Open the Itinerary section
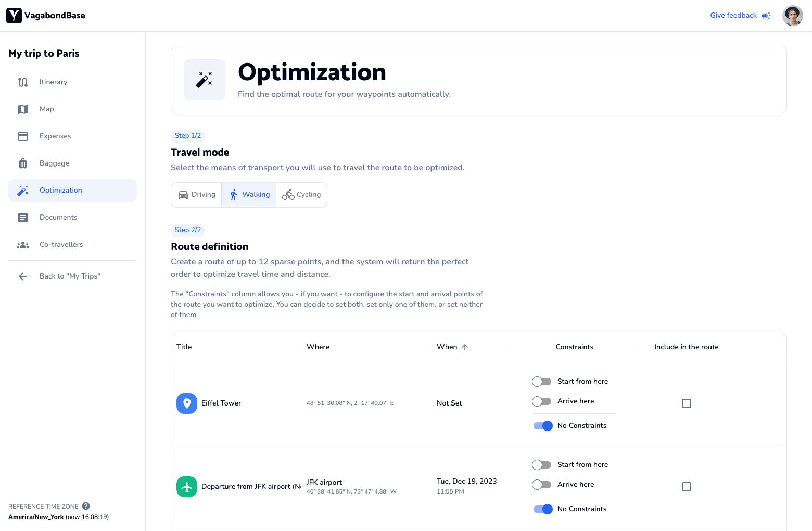This screenshot has height=531, width=812. [x=53, y=82]
